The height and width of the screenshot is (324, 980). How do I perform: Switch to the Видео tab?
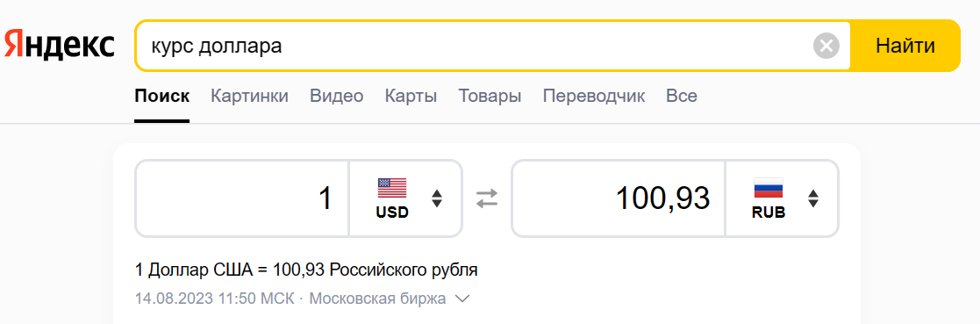tap(337, 97)
